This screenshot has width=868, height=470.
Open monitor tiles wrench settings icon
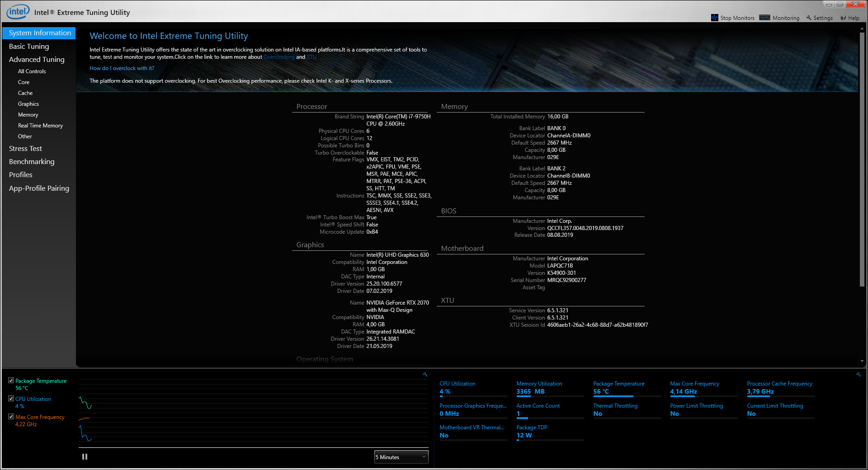pyautogui.click(x=859, y=374)
